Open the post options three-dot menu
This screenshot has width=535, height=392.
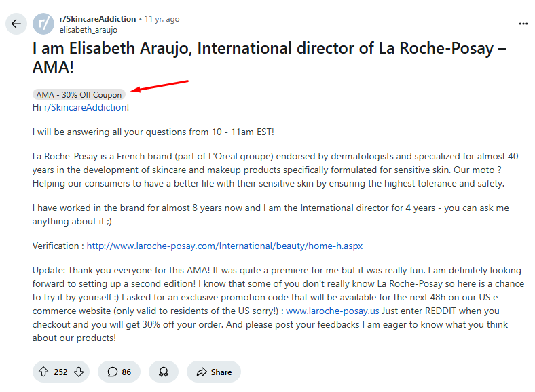(x=523, y=24)
